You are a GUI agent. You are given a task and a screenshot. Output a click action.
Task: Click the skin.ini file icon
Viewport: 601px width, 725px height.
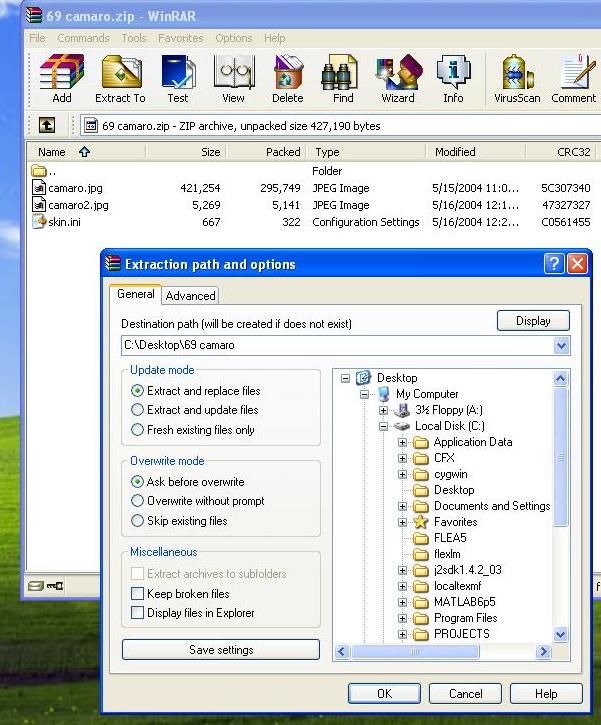[x=39, y=221]
